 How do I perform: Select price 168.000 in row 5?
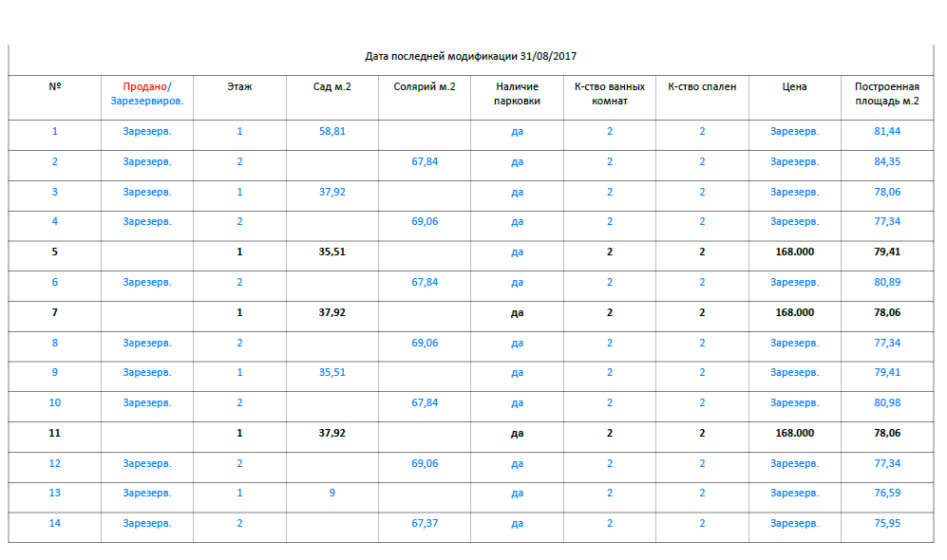click(x=795, y=252)
